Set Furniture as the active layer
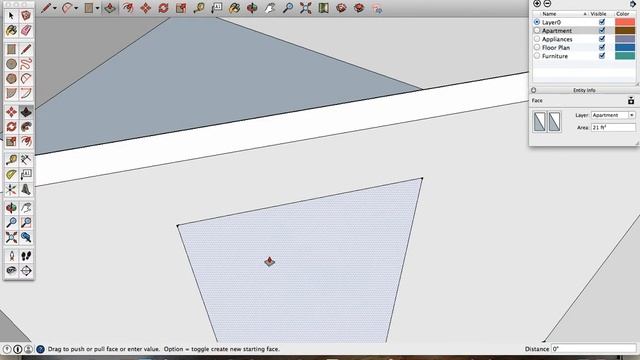The height and width of the screenshot is (360, 640). 537,56
